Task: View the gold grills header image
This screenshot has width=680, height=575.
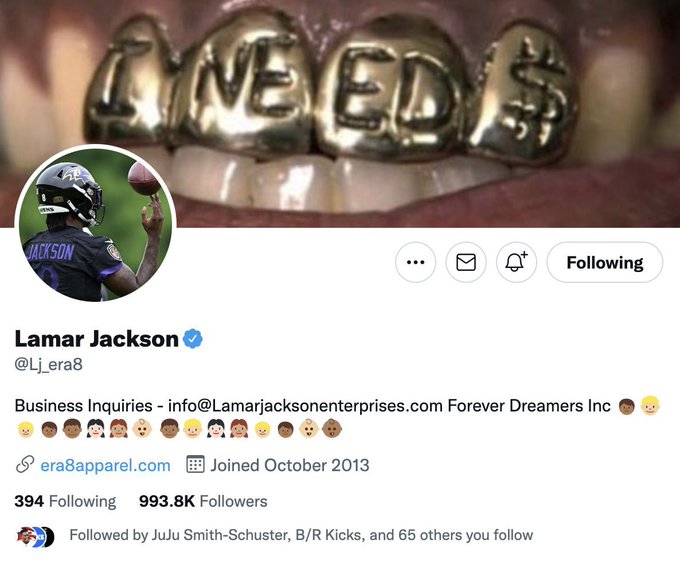Action: [340, 114]
